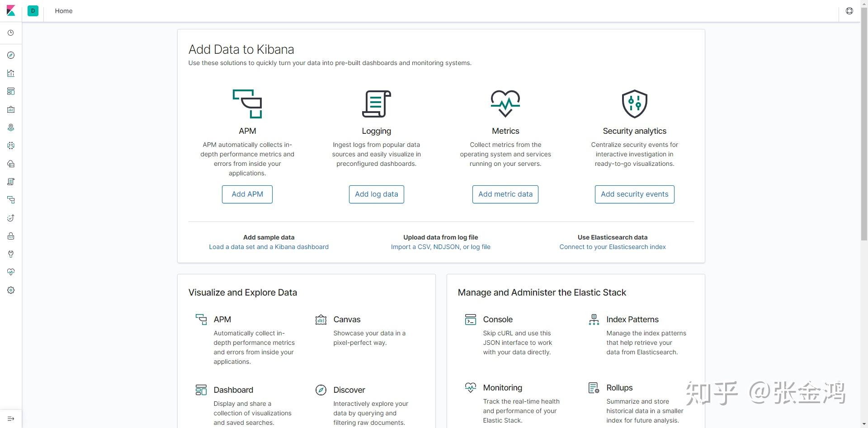Screen dimensions: 868x428
Task: Click the Kibana logo in top-left corner
Action: 11,11
